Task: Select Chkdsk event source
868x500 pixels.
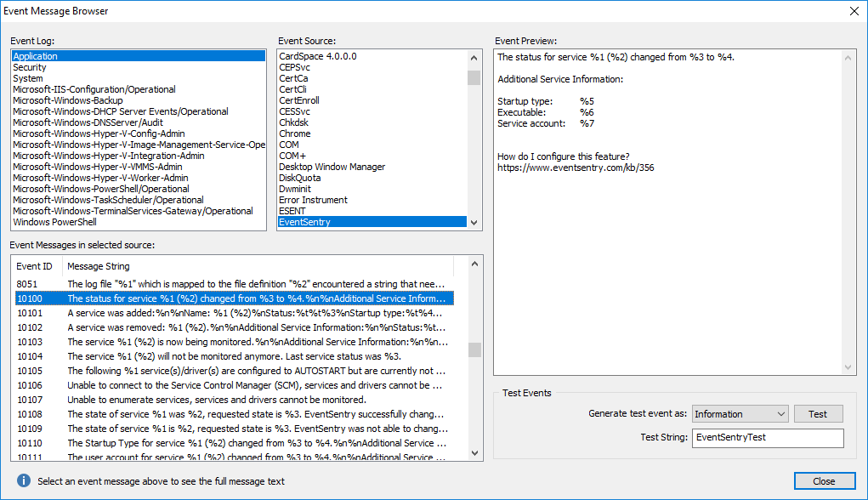Action: click(372, 122)
